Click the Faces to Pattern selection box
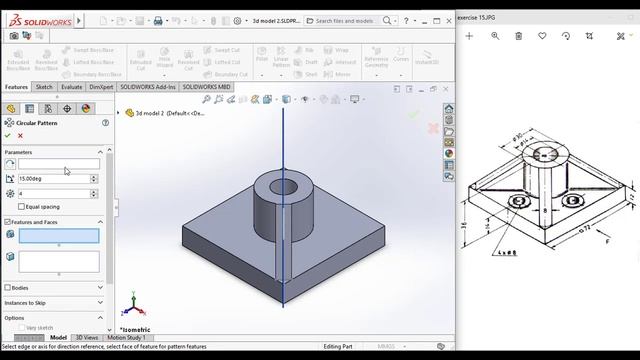 click(x=59, y=262)
